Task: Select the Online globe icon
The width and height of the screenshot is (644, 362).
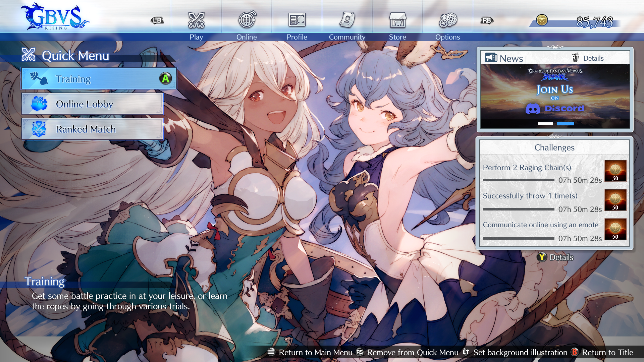Action: coord(247,19)
